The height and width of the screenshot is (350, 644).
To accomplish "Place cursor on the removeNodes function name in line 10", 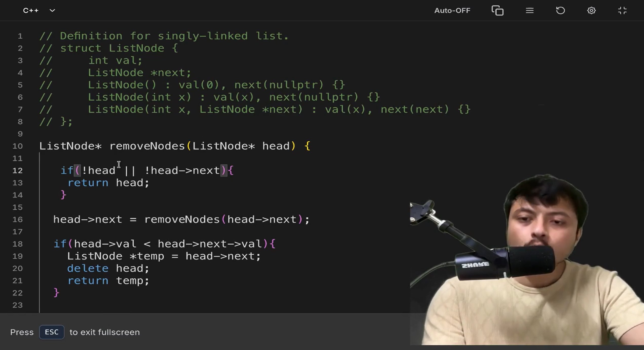I will (x=147, y=146).
